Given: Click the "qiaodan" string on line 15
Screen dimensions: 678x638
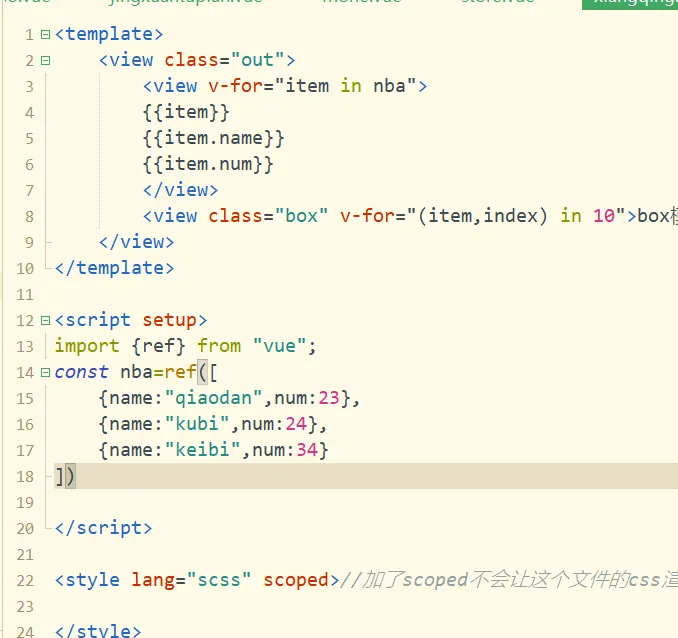Looking at the screenshot, I should [214, 398].
